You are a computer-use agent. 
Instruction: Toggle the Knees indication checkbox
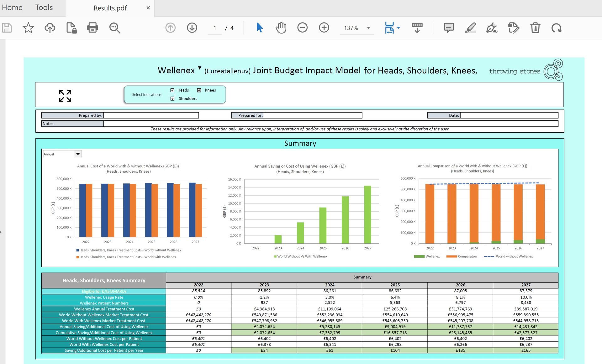pos(199,90)
